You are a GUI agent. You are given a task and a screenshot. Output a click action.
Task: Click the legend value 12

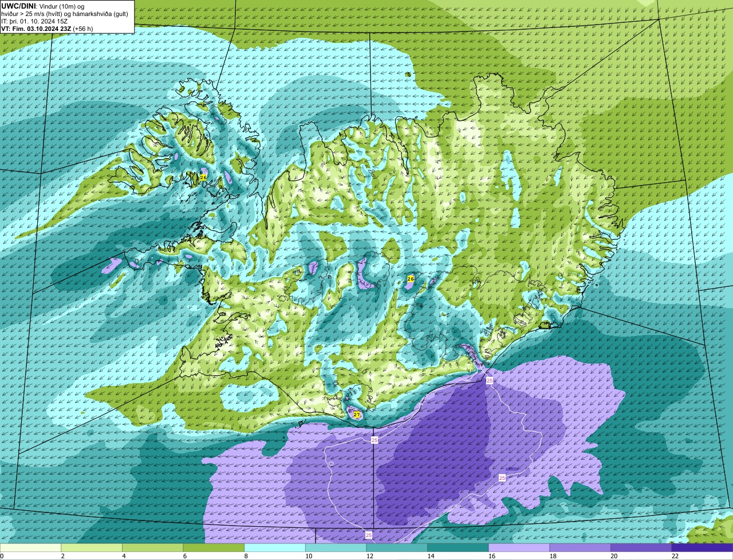370,556
